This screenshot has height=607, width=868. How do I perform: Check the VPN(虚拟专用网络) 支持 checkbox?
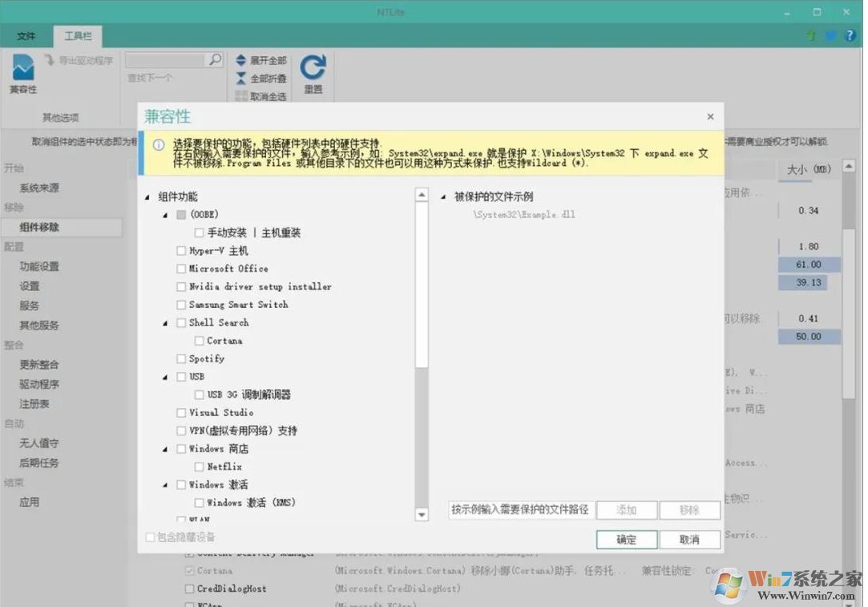(x=181, y=431)
